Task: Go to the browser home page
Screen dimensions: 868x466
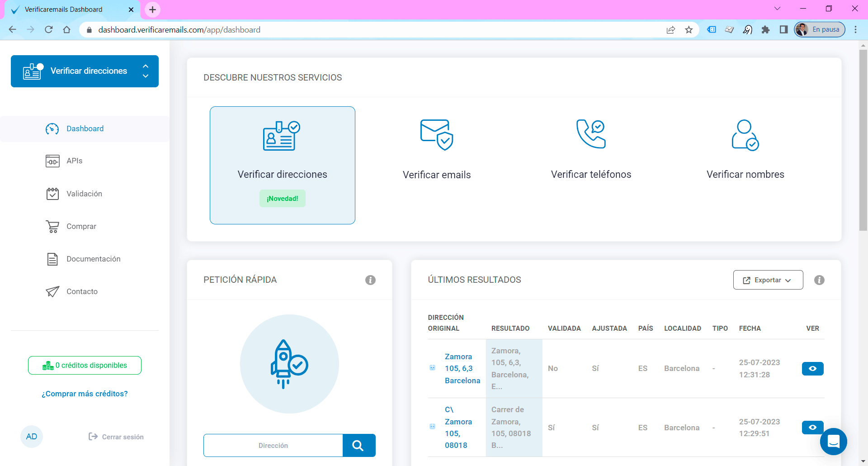Action: pyautogui.click(x=67, y=30)
